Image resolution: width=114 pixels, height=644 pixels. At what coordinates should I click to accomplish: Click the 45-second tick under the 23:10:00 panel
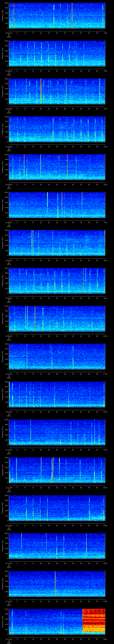click(81, 374)
